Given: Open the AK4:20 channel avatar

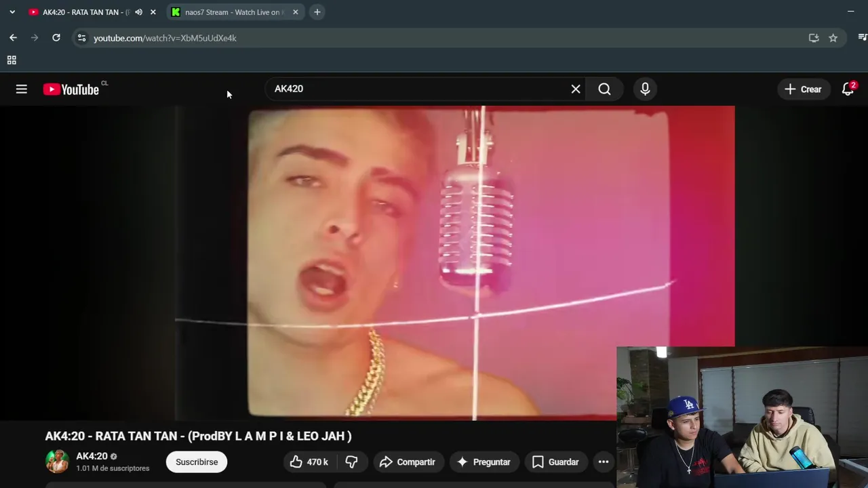Looking at the screenshot, I should coord(57,462).
